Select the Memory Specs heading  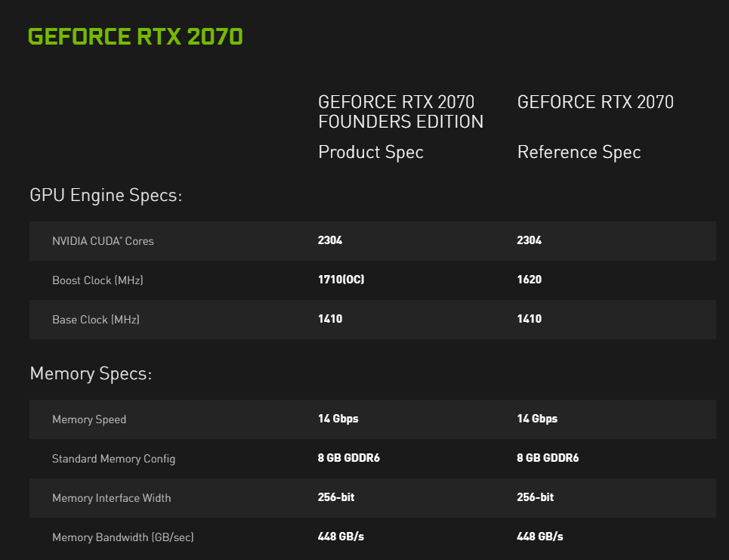tap(91, 373)
